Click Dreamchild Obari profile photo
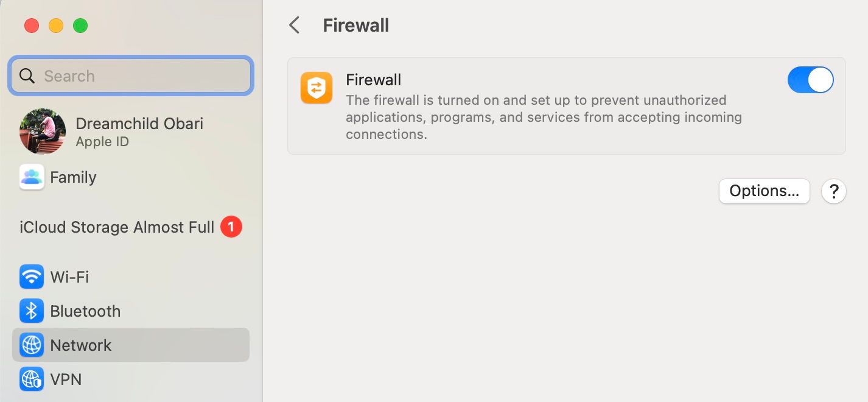This screenshot has height=402, width=868. [x=43, y=132]
